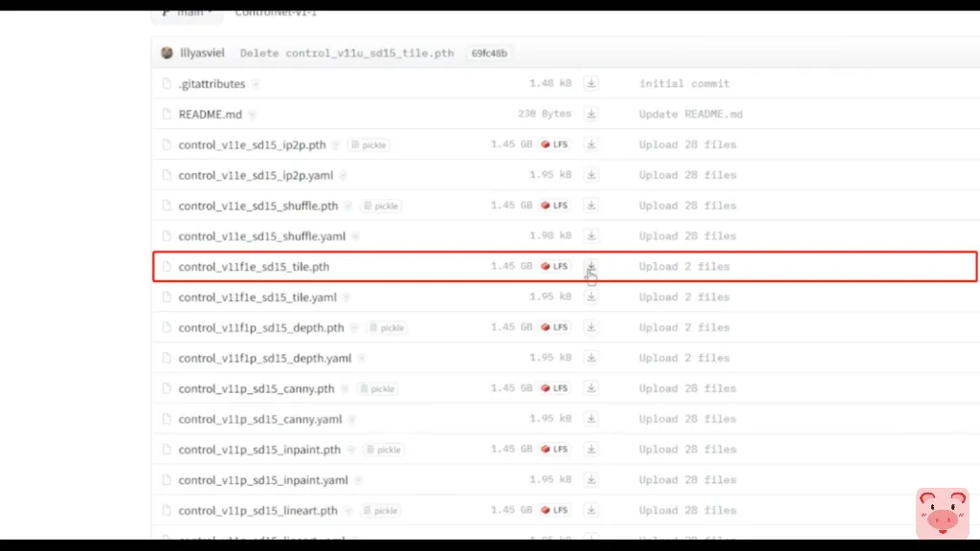Click '1.48 kB' size of .gitattributes

[550, 83]
